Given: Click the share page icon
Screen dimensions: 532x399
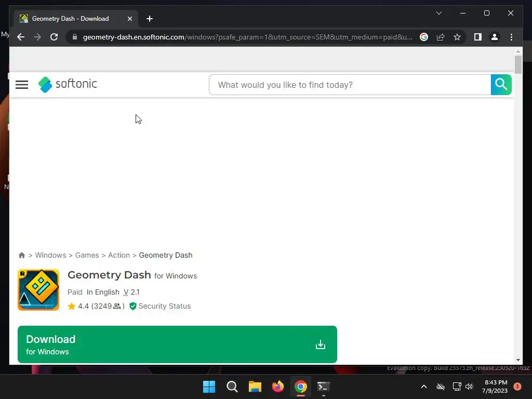Looking at the screenshot, I should [441, 37].
